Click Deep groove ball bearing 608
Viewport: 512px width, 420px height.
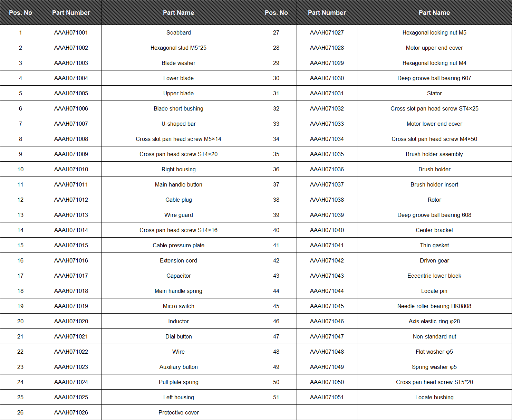click(x=434, y=215)
